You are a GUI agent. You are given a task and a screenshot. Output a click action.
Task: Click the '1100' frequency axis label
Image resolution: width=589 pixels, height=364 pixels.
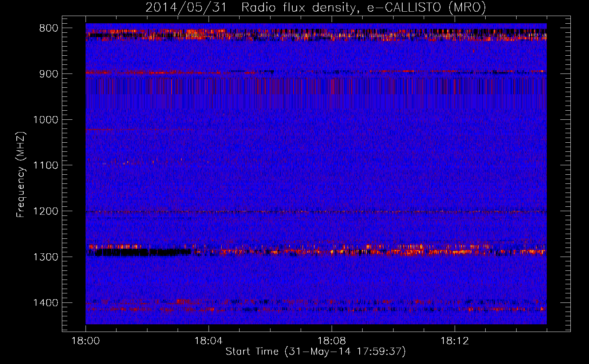[x=46, y=165]
